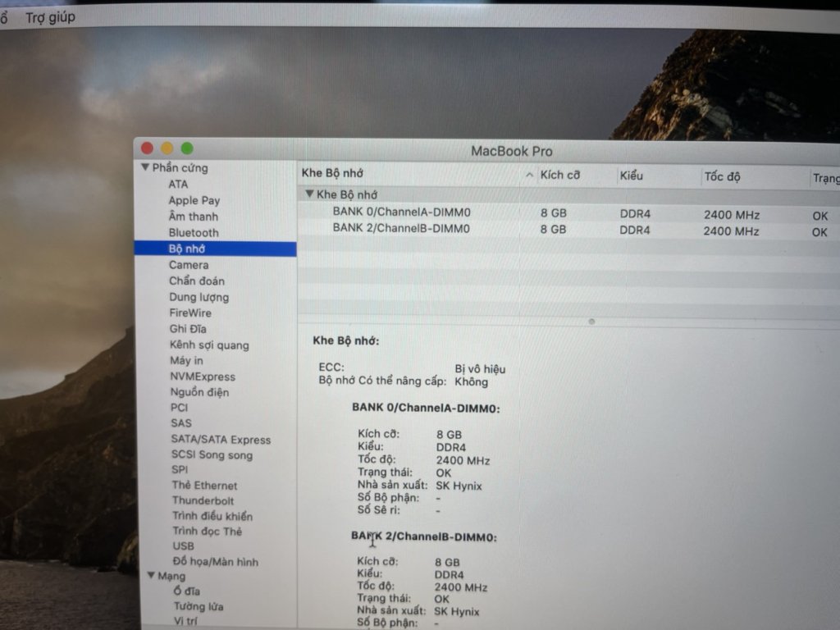The height and width of the screenshot is (630, 840).
Task: Select Trình điều khiển item
Action: tap(212, 516)
